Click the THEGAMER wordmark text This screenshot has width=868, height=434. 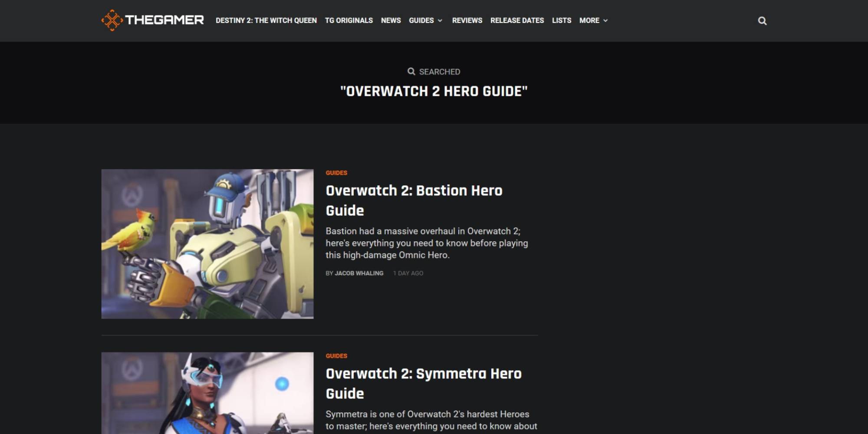click(164, 20)
